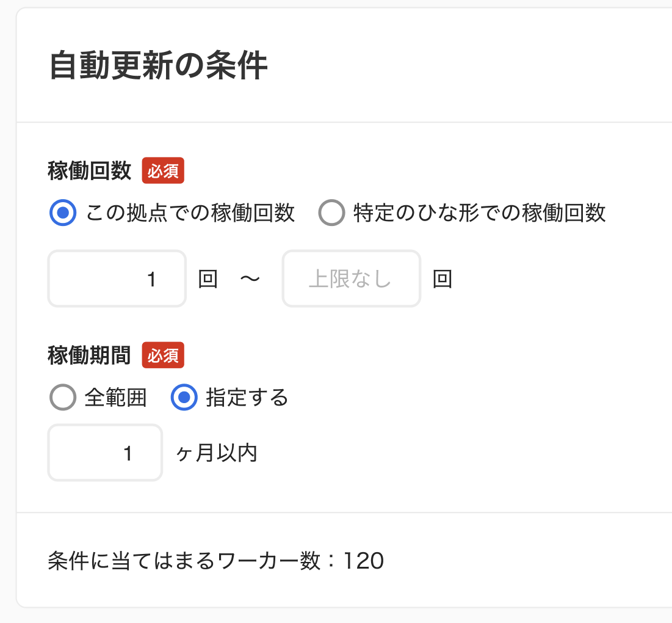Focus the minimum 稼働回数 input field
Screen dimensions: 672x623
pos(117,279)
